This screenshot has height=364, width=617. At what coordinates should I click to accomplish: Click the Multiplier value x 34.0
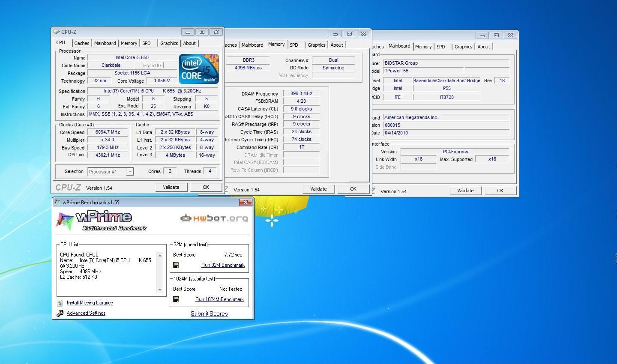pos(108,140)
